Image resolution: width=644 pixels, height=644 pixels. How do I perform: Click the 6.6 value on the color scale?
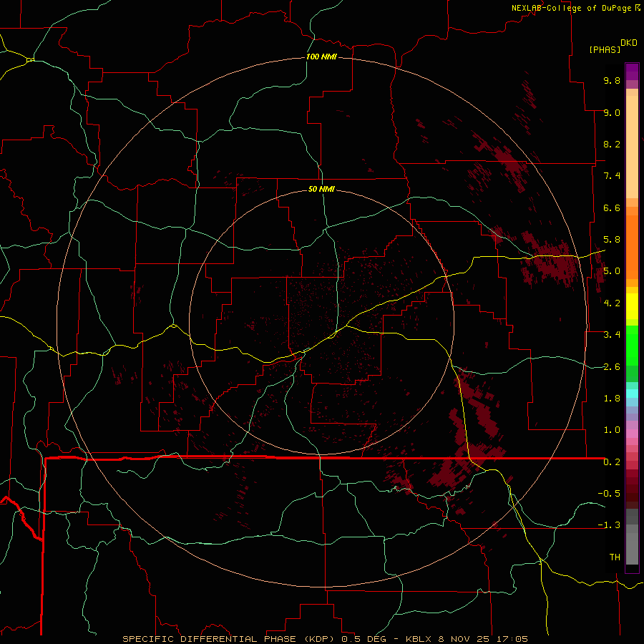click(x=612, y=208)
